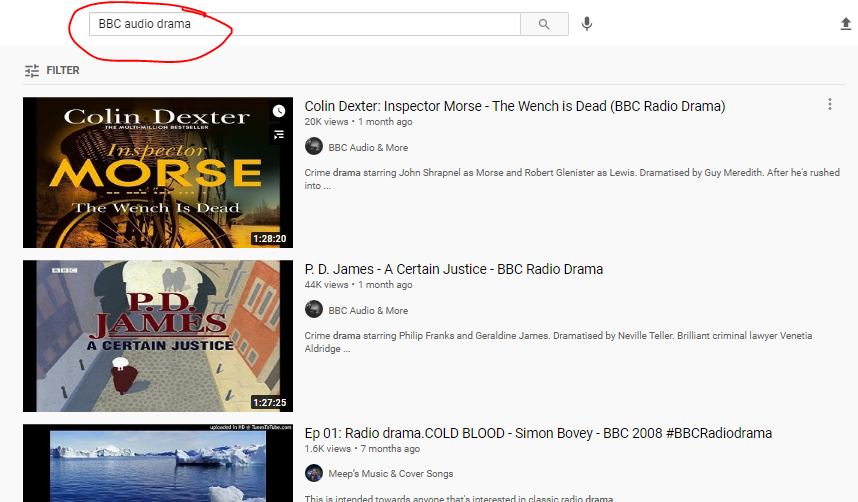Click '1.6K views • 7 months ago' text
The image size is (858, 502).
(362, 448)
